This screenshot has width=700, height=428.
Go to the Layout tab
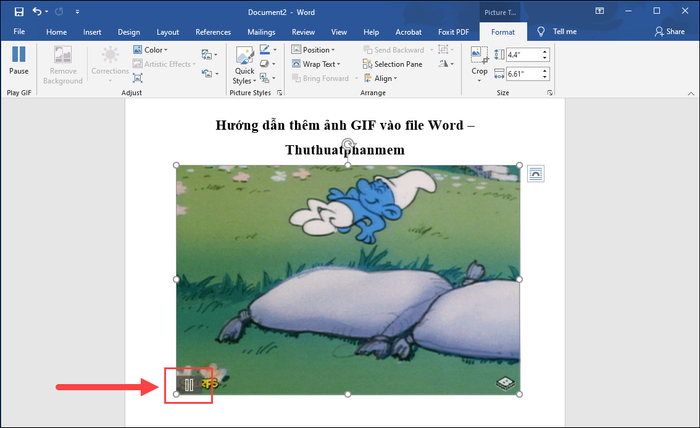coord(167,32)
